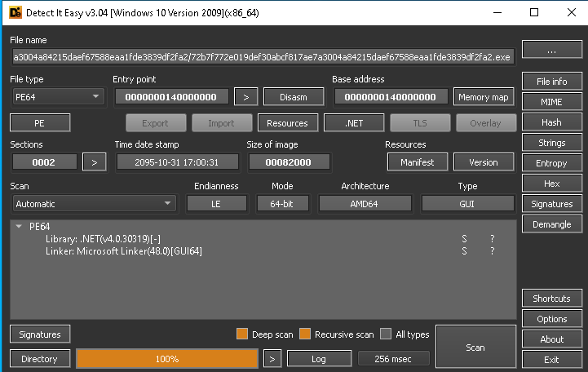Disable the Deep scan checkbox
588x372 pixels.
point(242,334)
